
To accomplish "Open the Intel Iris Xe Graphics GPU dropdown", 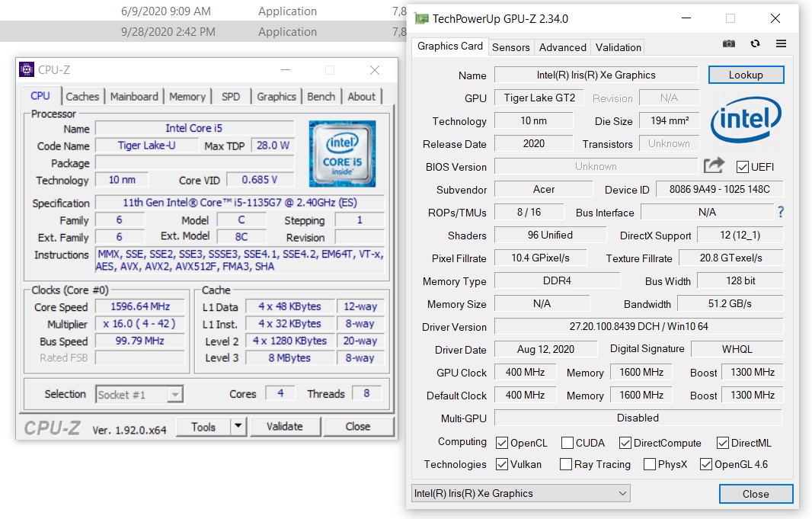I will pos(521,493).
